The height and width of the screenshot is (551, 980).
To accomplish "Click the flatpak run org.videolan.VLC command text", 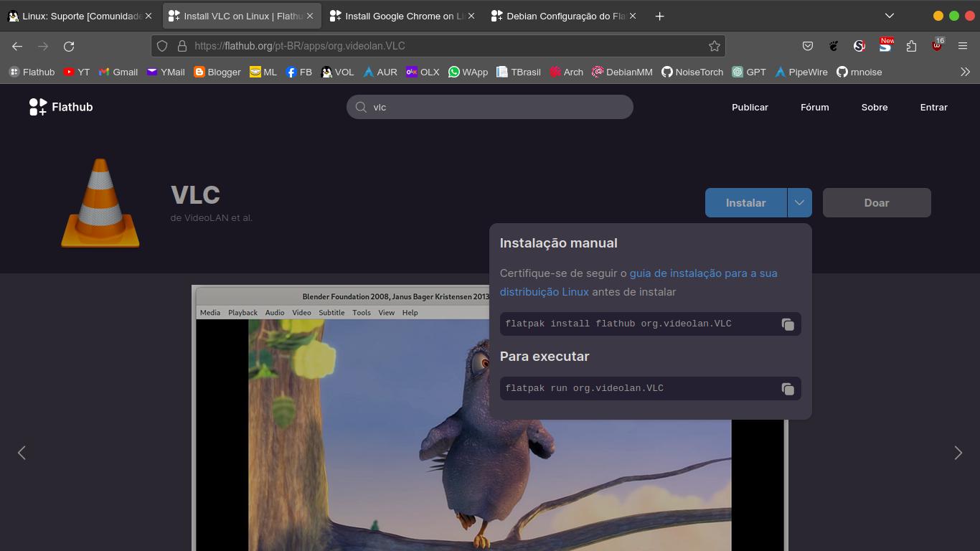I will 584,388.
